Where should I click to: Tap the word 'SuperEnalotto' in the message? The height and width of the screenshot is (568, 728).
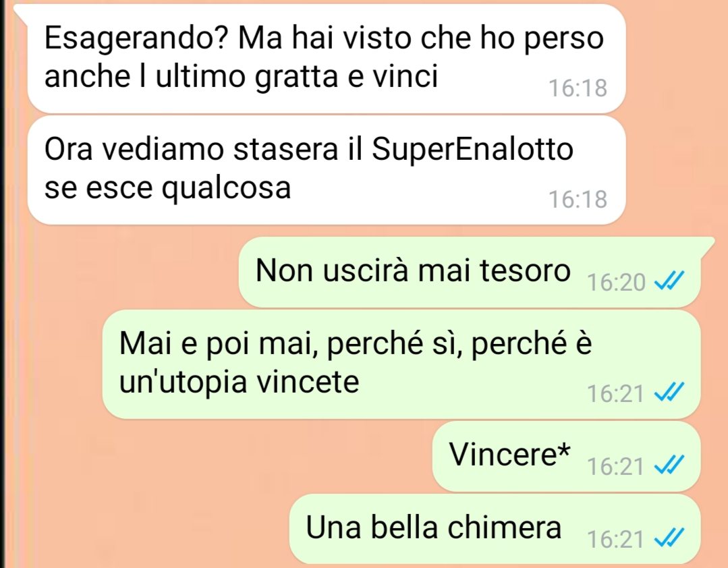click(x=473, y=150)
